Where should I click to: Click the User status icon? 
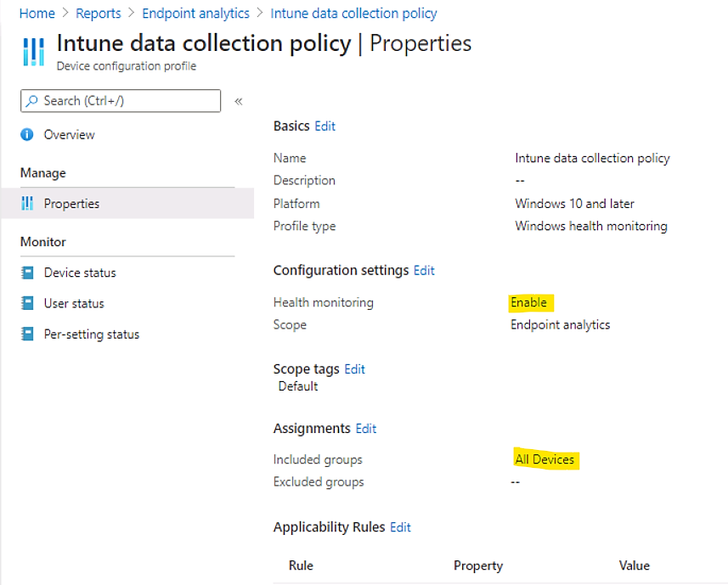click(x=27, y=303)
